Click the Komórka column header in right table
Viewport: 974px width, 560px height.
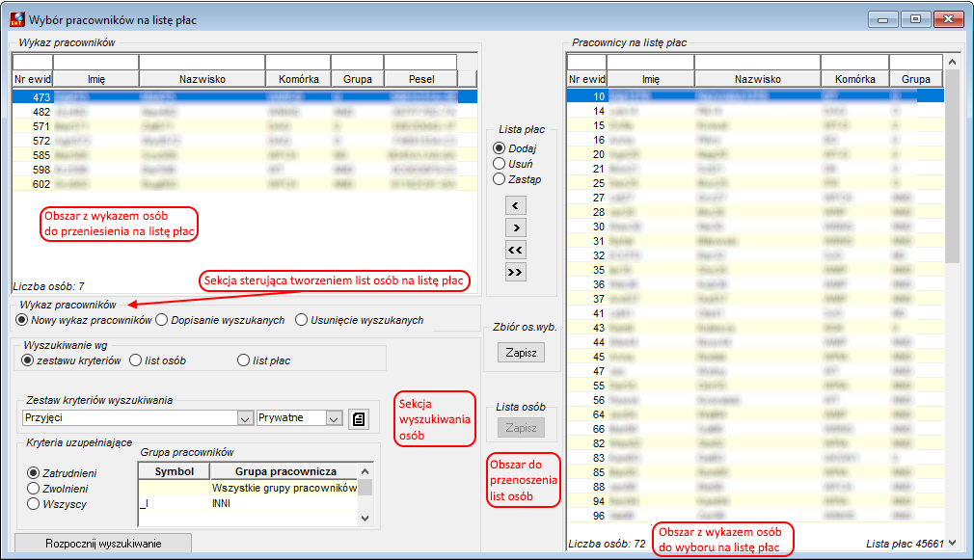coord(854,79)
